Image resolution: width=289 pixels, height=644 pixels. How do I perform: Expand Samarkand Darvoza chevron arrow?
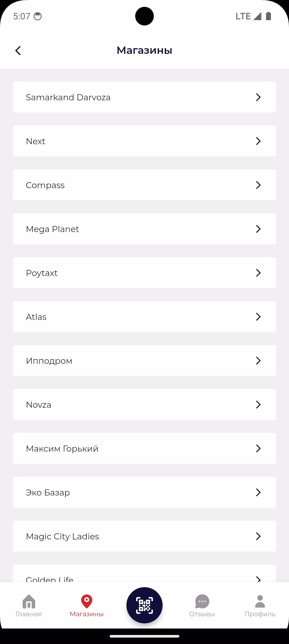tap(258, 97)
